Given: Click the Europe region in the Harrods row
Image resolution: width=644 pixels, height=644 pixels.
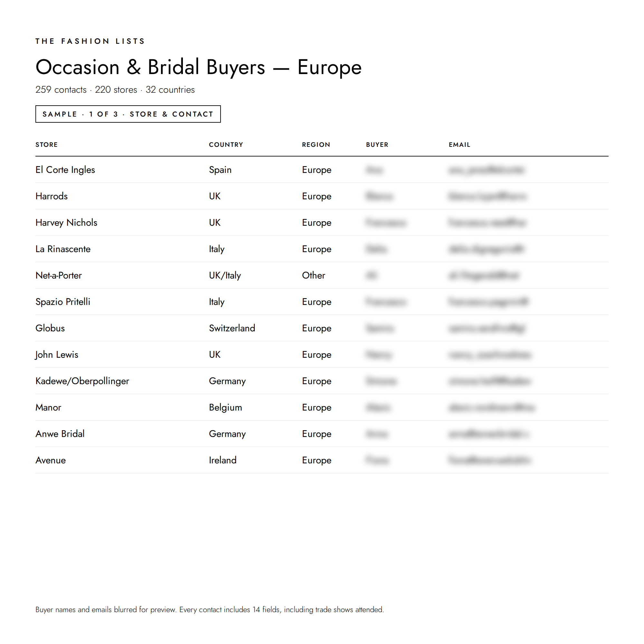Looking at the screenshot, I should click(317, 196).
